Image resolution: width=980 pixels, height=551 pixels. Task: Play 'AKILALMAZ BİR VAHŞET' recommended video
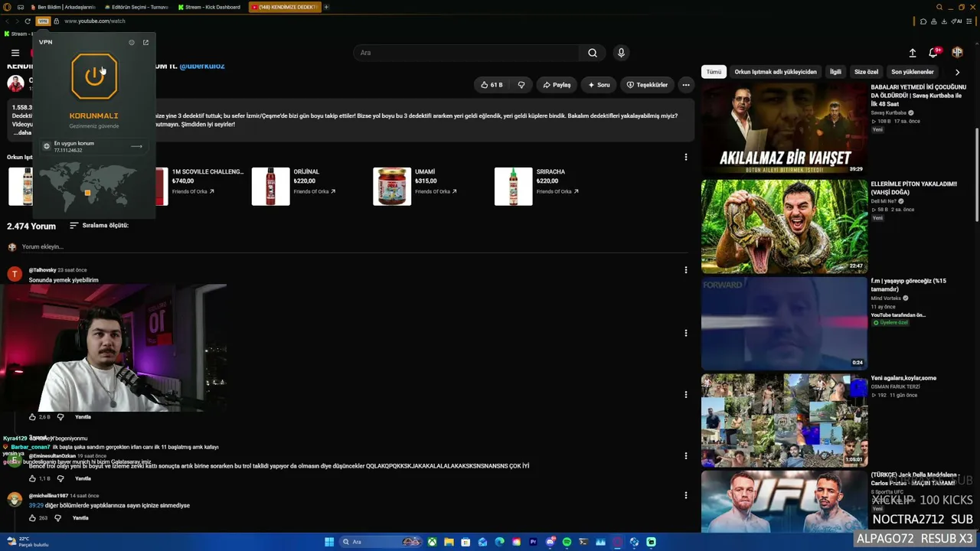[785, 129]
